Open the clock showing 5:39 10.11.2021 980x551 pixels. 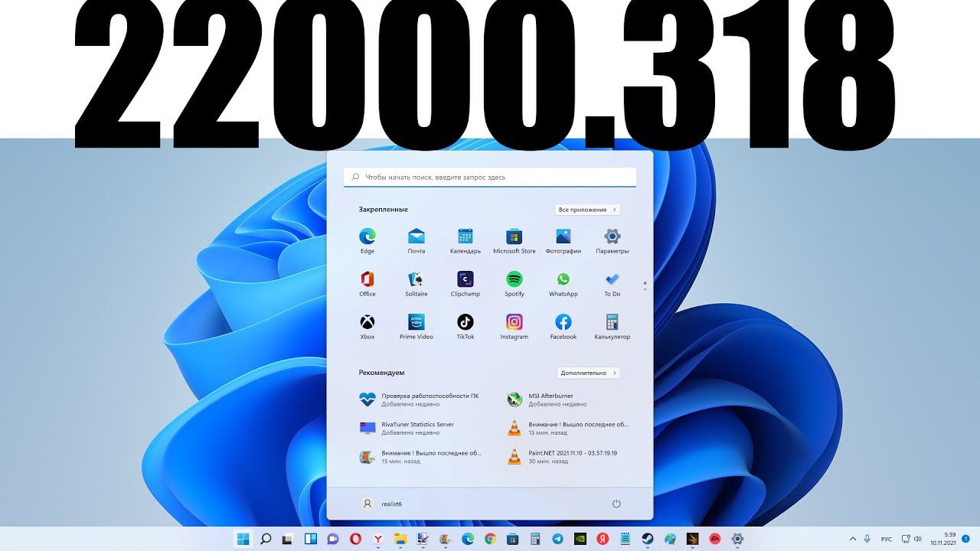pos(942,539)
